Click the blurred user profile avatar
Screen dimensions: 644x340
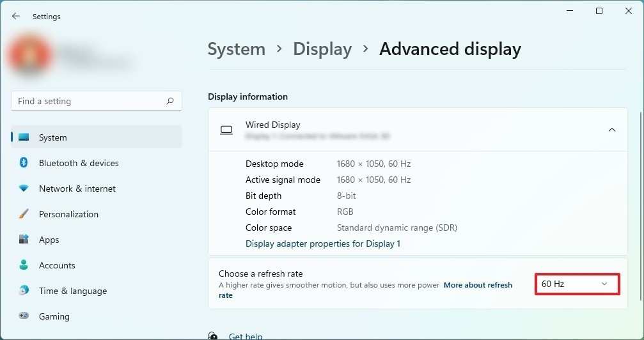(x=28, y=54)
